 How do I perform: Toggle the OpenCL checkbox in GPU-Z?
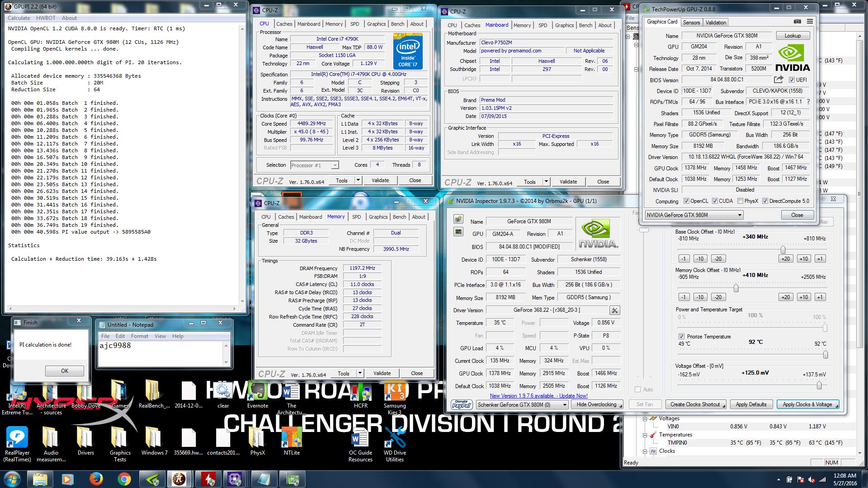(687, 201)
